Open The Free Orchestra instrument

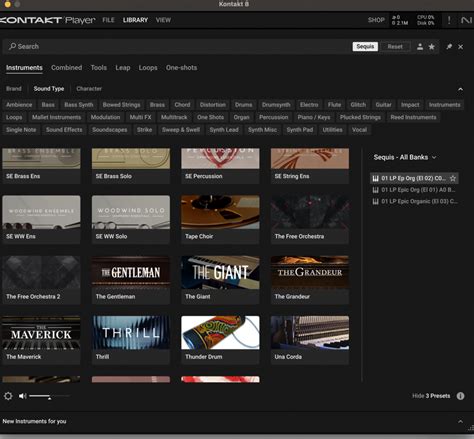coord(310,220)
